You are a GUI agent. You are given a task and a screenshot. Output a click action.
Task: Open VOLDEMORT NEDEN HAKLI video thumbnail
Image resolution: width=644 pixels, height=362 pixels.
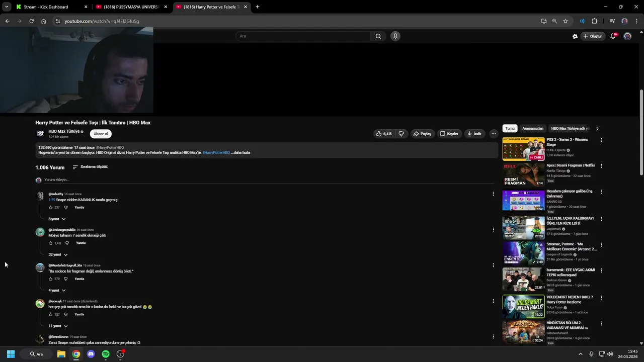[523, 306]
